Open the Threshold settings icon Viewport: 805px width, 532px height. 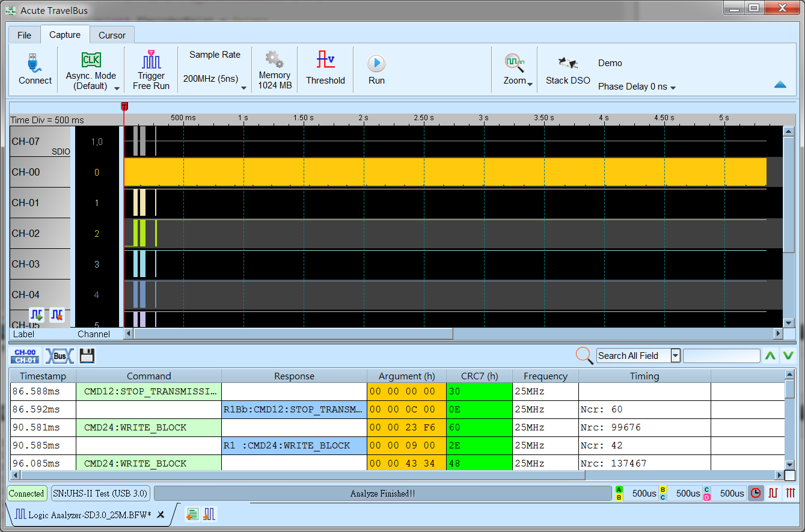click(x=325, y=61)
